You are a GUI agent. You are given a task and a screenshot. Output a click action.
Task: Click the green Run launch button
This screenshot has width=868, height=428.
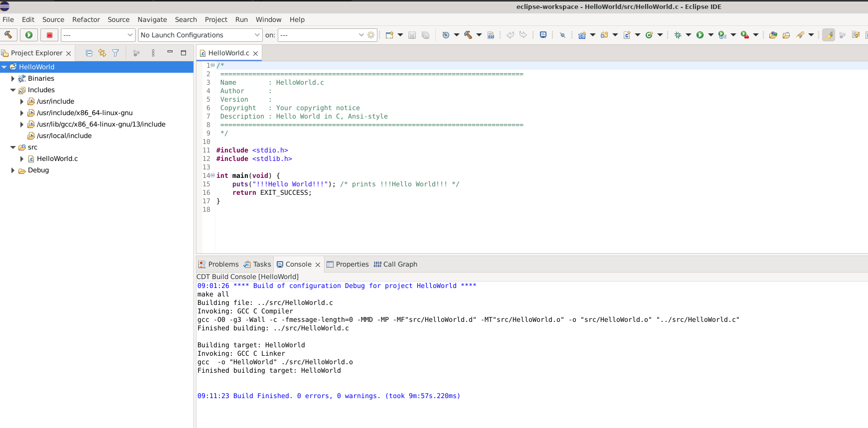click(29, 35)
